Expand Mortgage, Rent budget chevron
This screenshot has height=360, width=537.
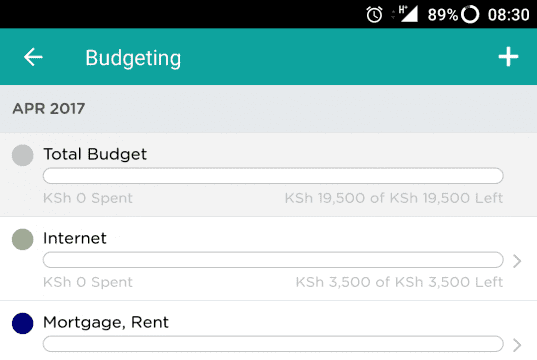pyautogui.click(x=517, y=345)
